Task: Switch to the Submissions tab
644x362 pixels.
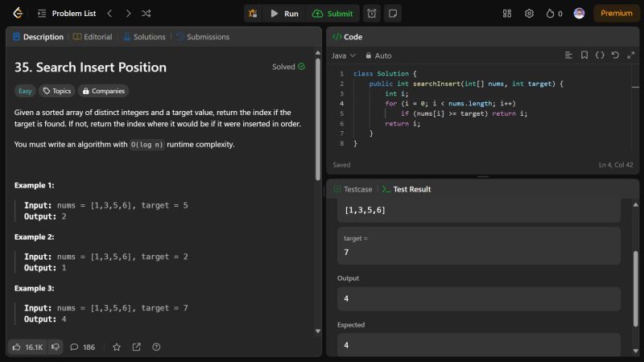Action: pos(203,37)
